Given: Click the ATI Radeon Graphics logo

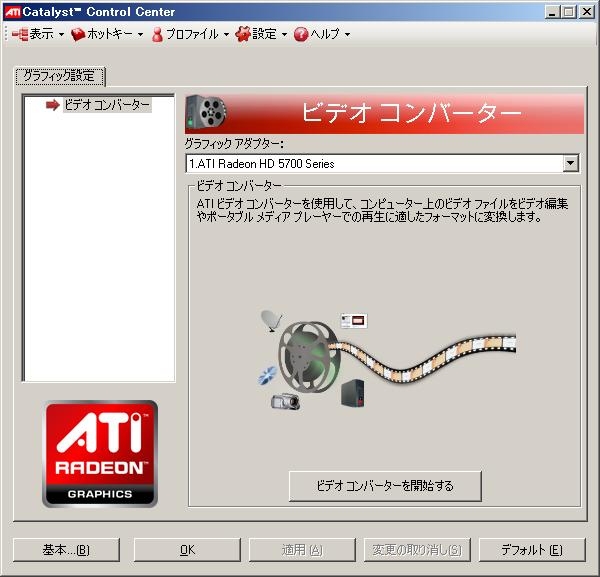Looking at the screenshot, I should coord(100,454).
